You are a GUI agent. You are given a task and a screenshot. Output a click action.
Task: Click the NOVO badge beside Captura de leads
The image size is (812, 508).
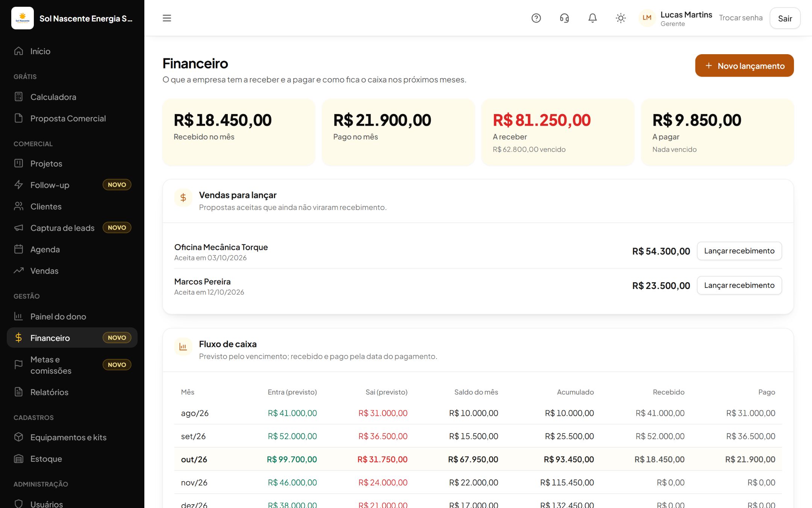pyautogui.click(x=117, y=228)
